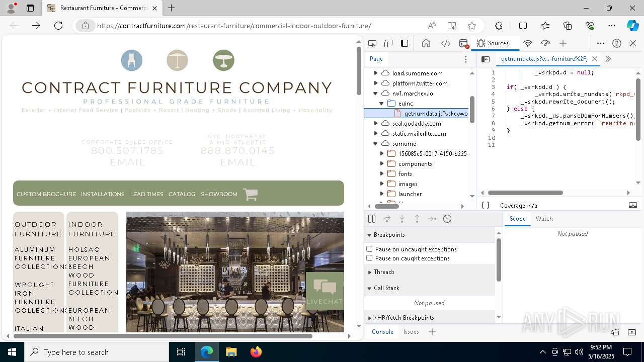Select the Page navigator tab

coord(376,59)
